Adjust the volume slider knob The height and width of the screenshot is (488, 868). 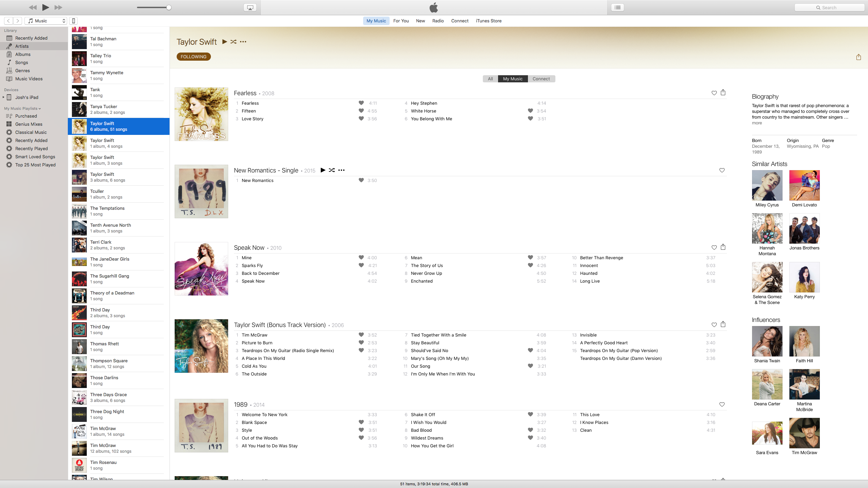(x=169, y=7)
